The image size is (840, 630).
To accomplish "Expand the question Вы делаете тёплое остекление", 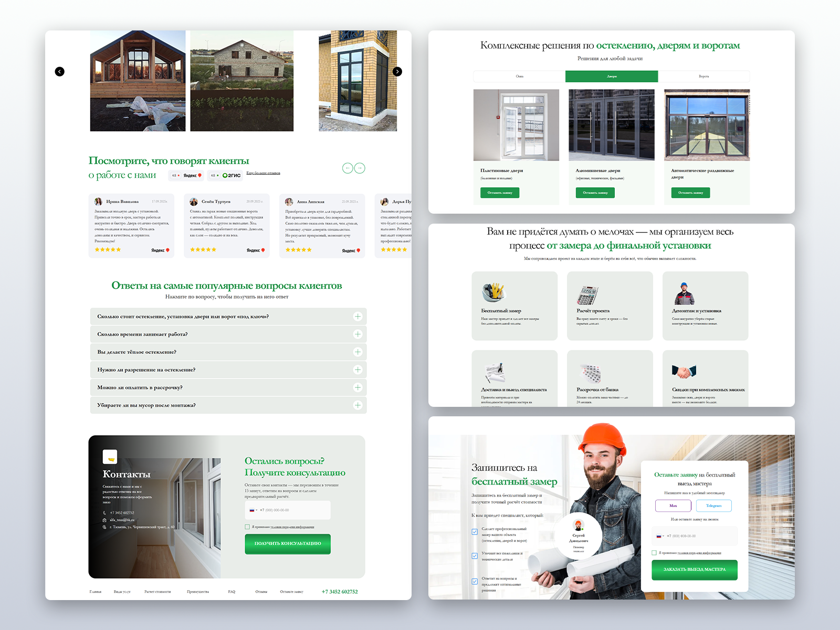I will pyautogui.click(x=228, y=352).
